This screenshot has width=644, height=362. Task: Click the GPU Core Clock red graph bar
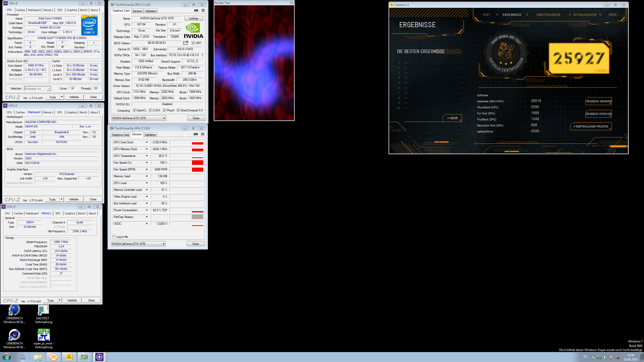tap(197, 143)
